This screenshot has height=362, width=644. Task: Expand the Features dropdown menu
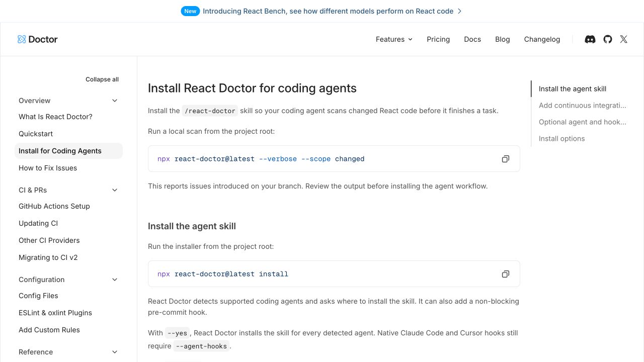pyautogui.click(x=394, y=39)
